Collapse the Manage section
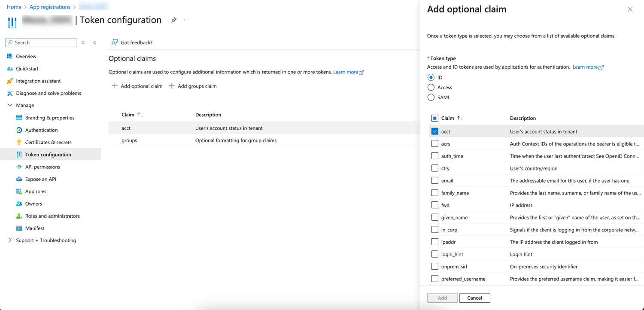Screen dimensions: 644x310 point(10,105)
